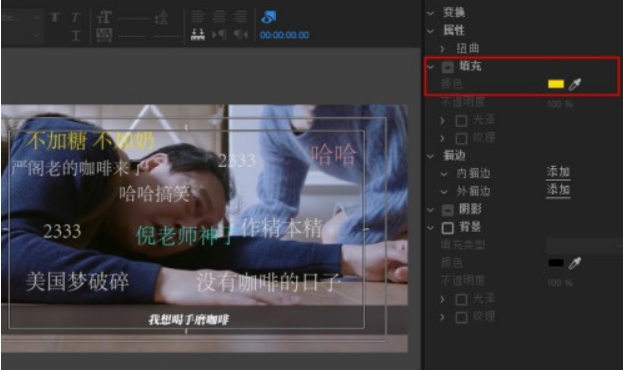623x370 pixels.
Task: Open the font style dropdown
Action: 21,36
